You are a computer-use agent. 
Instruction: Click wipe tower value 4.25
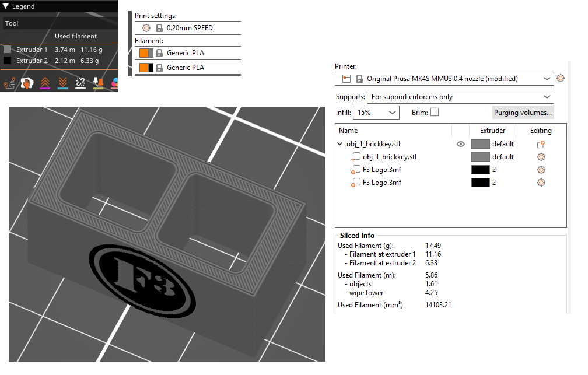(x=431, y=293)
